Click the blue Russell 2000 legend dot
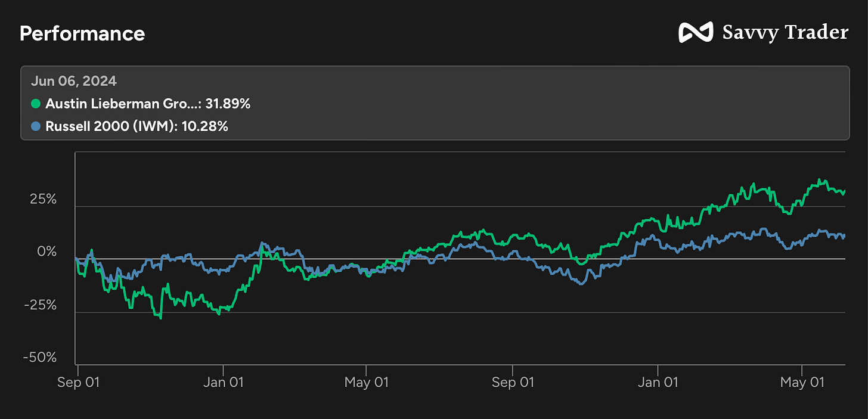 (36, 126)
